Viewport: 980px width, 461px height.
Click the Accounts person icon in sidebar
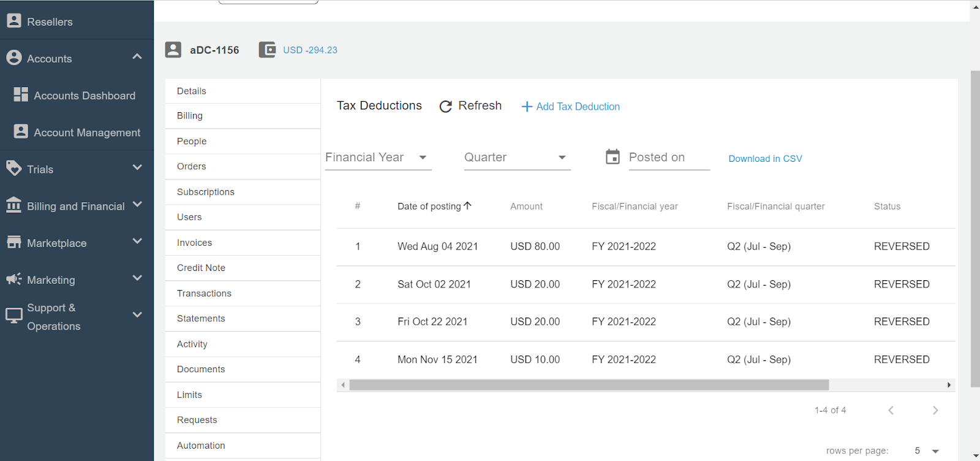tap(14, 58)
